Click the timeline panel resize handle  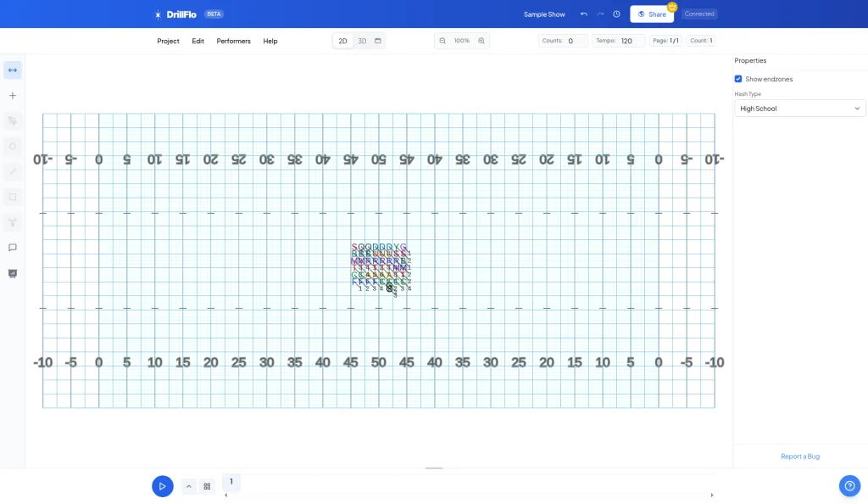point(433,468)
